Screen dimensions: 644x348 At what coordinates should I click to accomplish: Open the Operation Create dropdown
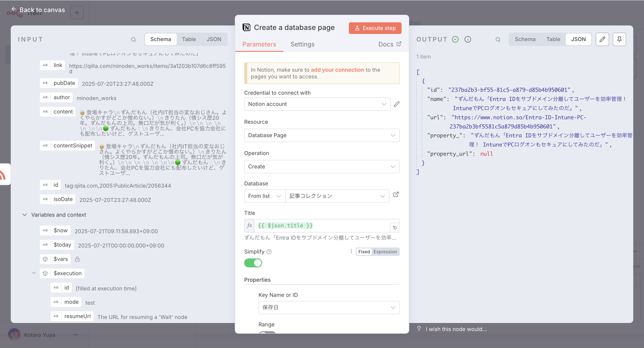click(322, 166)
